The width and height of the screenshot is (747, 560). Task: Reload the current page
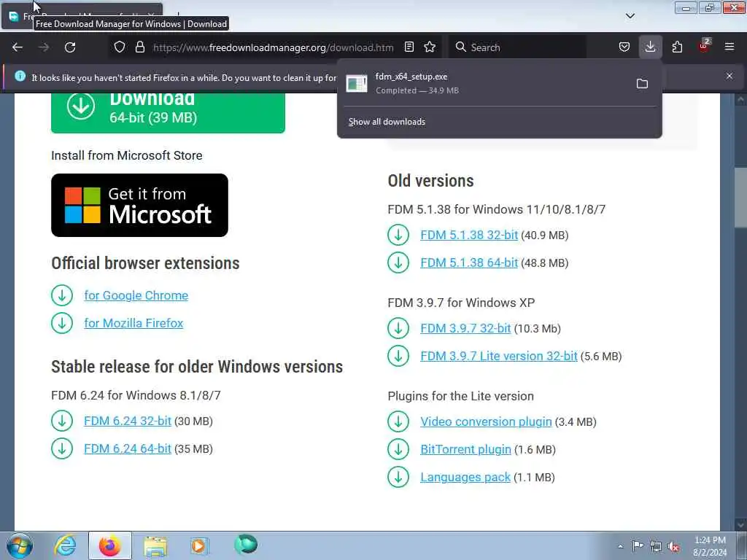coord(70,47)
